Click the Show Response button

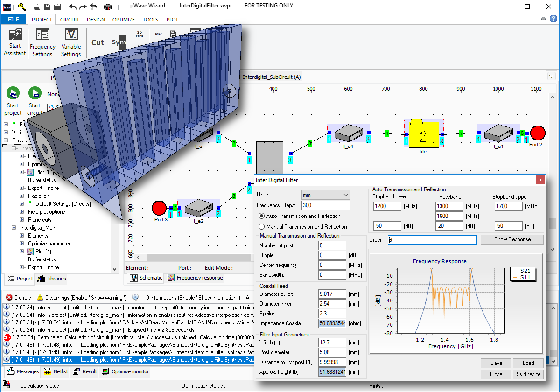click(x=512, y=239)
